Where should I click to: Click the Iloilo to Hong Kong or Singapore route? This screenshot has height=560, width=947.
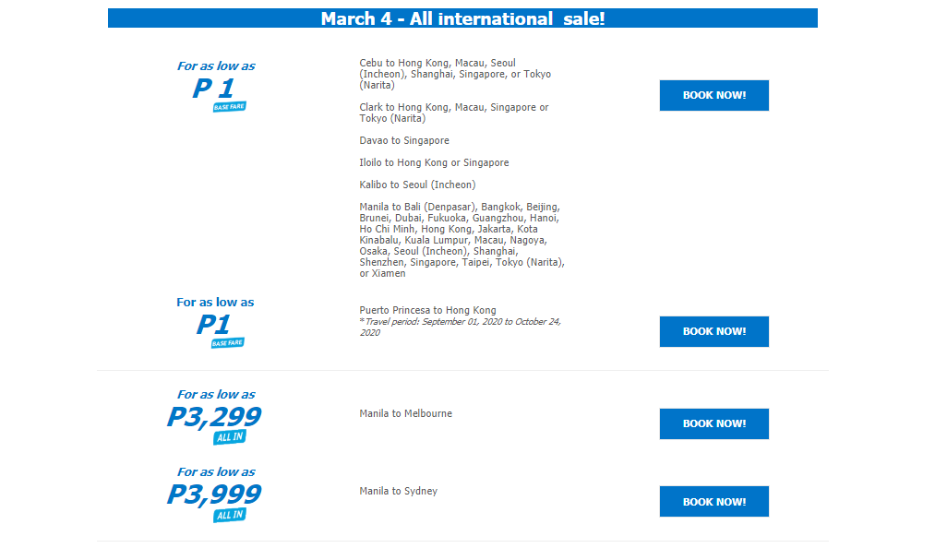click(x=434, y=163)
